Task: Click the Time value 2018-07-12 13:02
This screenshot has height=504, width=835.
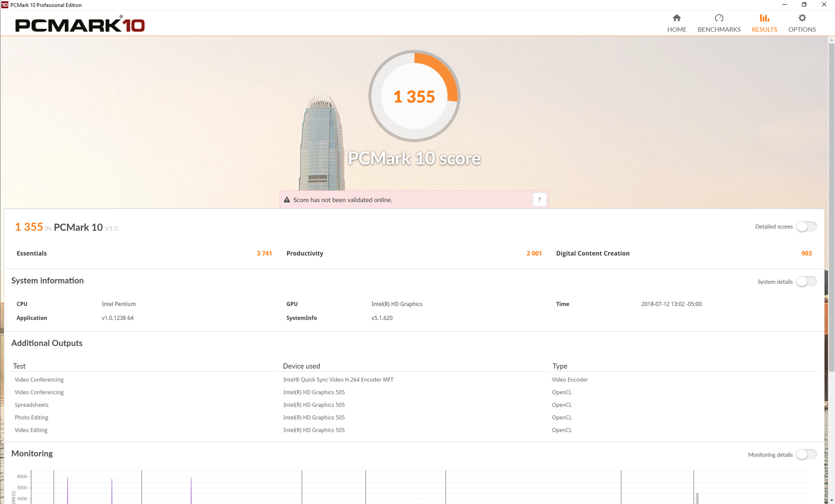Action: point(671,304)
